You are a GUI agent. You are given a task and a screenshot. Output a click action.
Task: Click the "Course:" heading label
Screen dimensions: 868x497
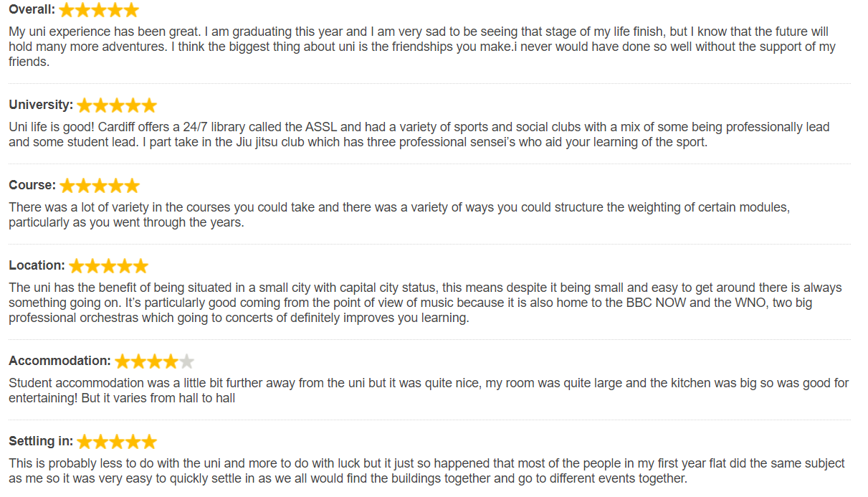[x=32, y=185]
